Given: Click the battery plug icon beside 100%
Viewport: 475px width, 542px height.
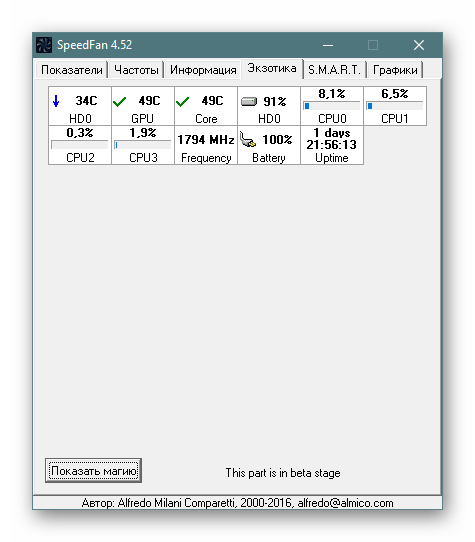Looking at the screenshot, I should [248, 139].
